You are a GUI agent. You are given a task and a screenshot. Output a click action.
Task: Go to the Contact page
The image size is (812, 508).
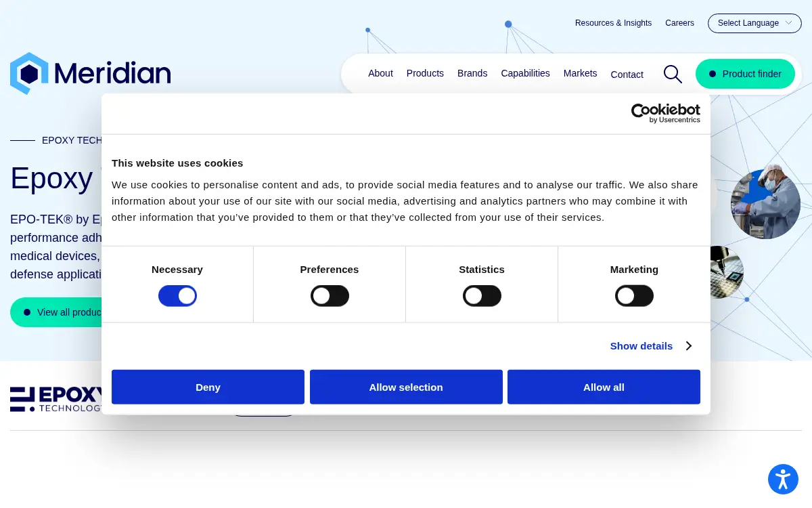[627, 75]
